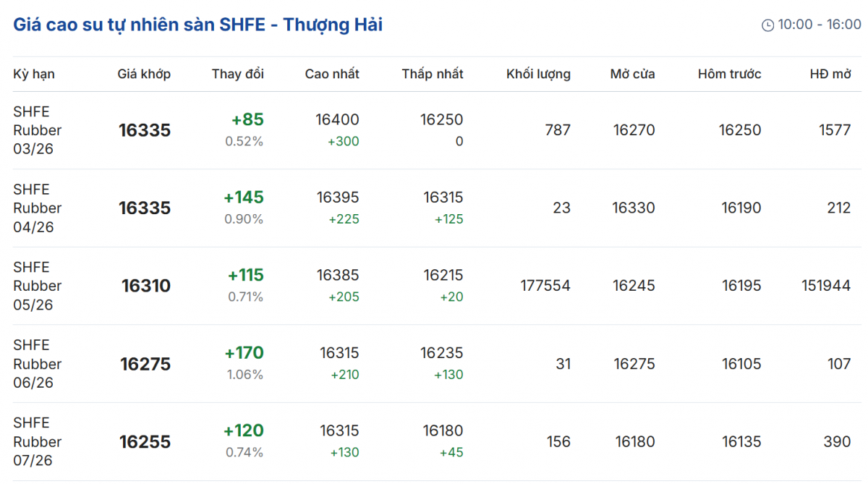Select the Khối lượng column header
The image size is (868, 484).
[538, 74]
